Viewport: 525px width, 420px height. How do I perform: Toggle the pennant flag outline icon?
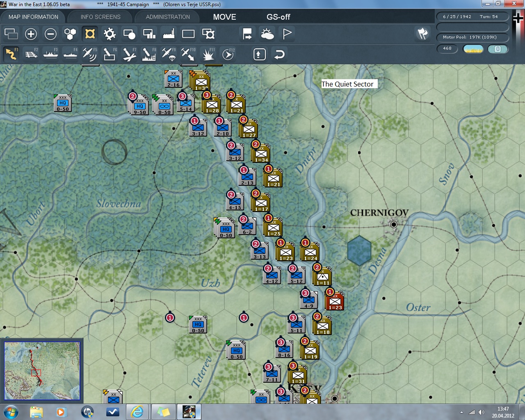[287, 34]
